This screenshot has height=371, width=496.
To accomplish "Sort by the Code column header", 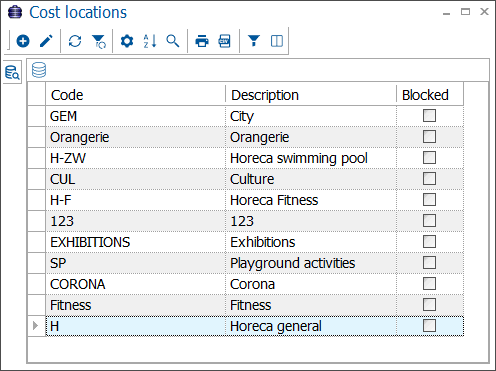I will [x=135, y=95].
